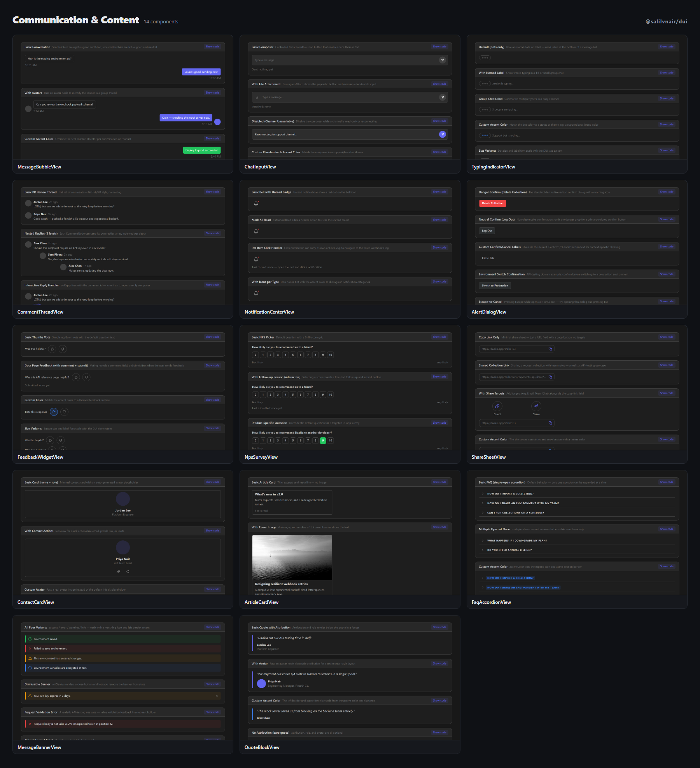Click the Log Out button
Image resolution: width=700 pixels, height=768 pixels.
(x=487, y=231)
